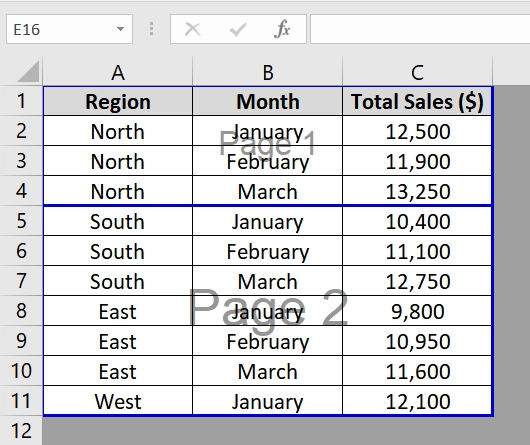This screenshot has width=530, height=445.
Task: Click the 9,800 sales cell
Action: 417,311
